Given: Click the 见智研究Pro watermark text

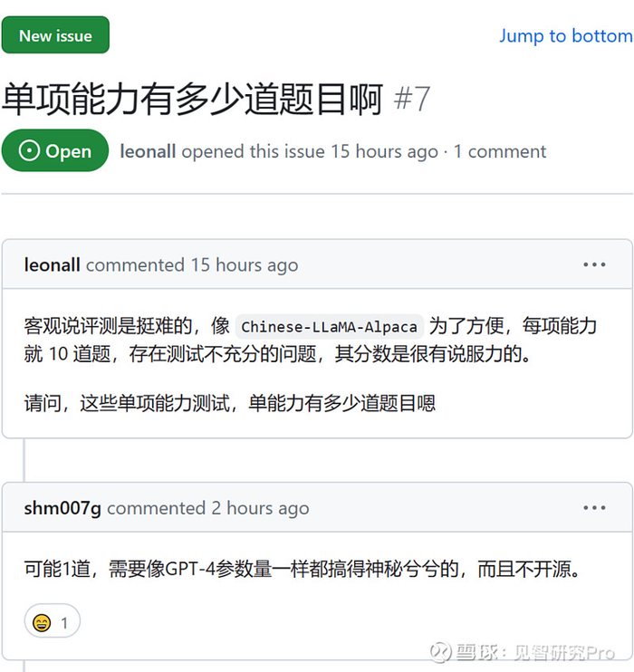Looking at the screenshot, I should [x=563, y=652].
